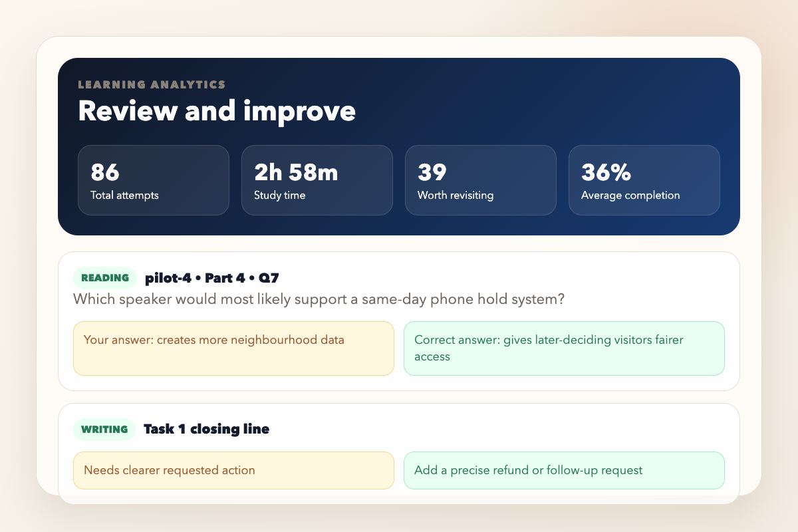Click the WRITING tag badge

coord(104,430)
